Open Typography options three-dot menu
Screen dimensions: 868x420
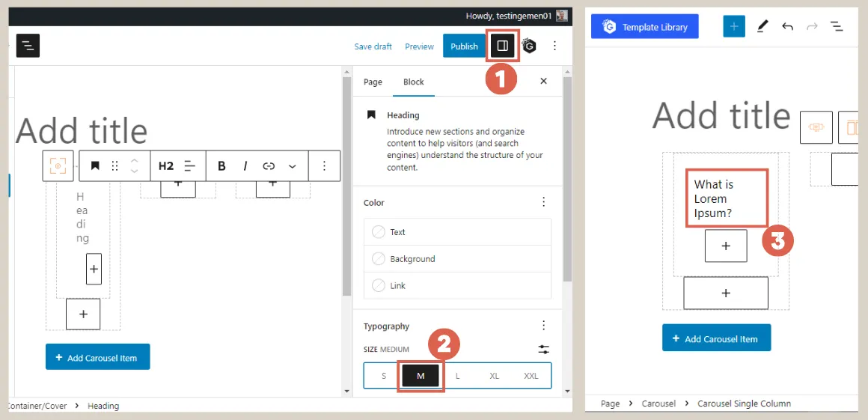[x=543, y=326]
